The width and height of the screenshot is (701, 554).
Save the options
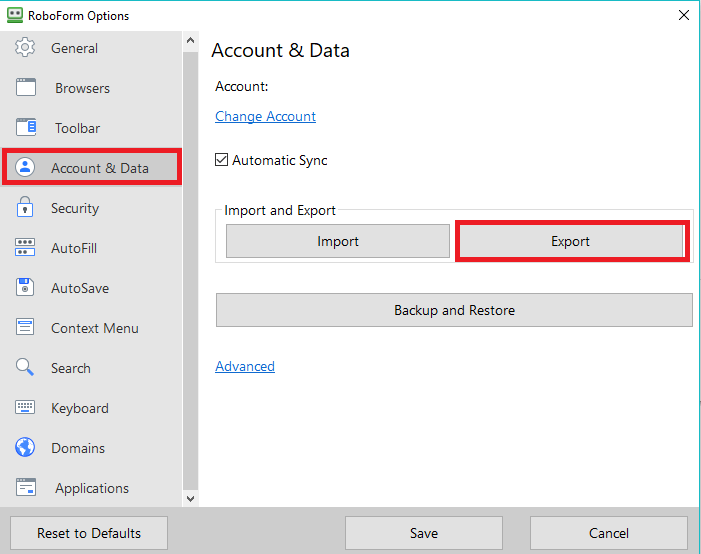click(424, 533)
